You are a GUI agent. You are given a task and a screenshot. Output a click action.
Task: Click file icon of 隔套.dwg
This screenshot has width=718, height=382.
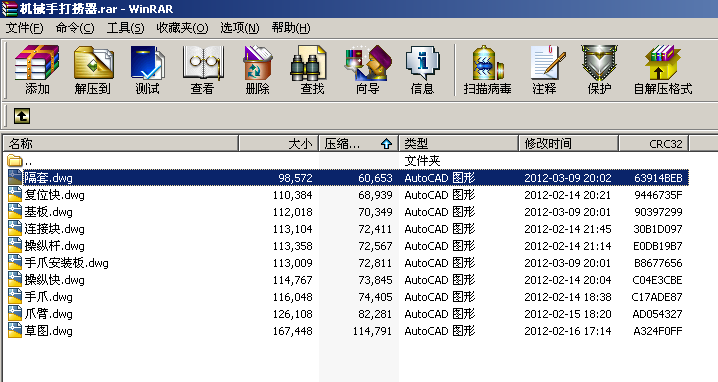pos(15,178)
